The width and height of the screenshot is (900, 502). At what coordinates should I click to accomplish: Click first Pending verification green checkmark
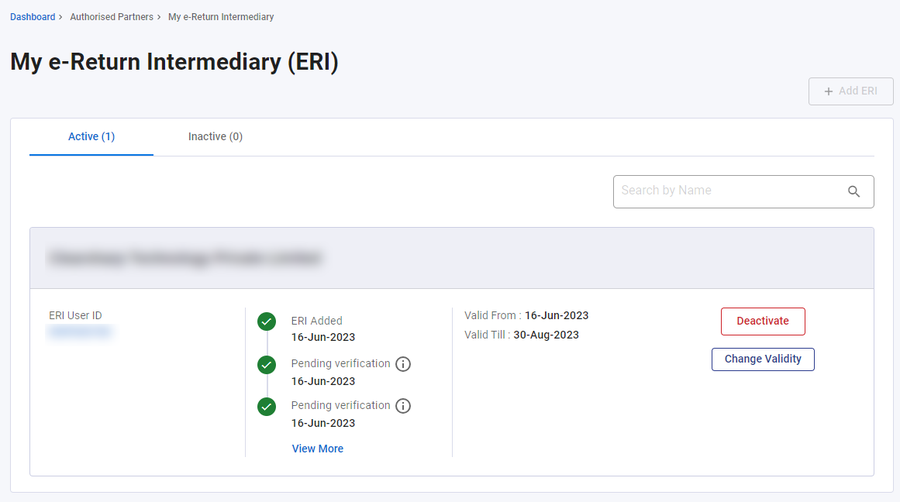pyautogui.click(x=266, y=364)
